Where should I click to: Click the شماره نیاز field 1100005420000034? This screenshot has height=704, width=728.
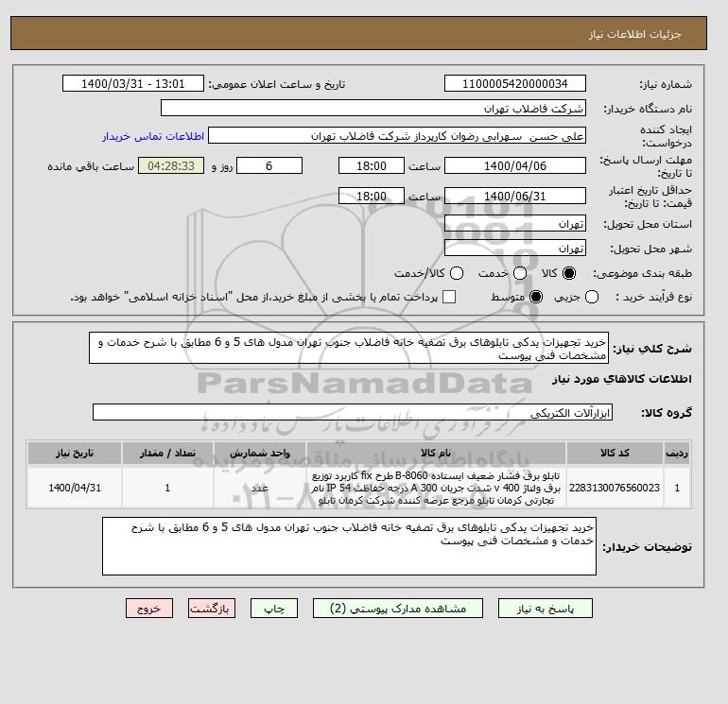pyautogui.click(x=515, y=84)
